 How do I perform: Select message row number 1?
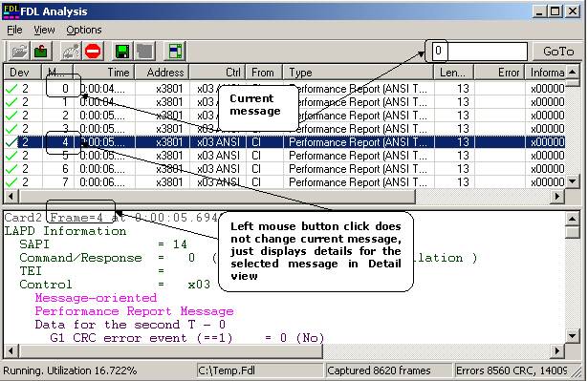pyautogui.click(x=284, y=102)
